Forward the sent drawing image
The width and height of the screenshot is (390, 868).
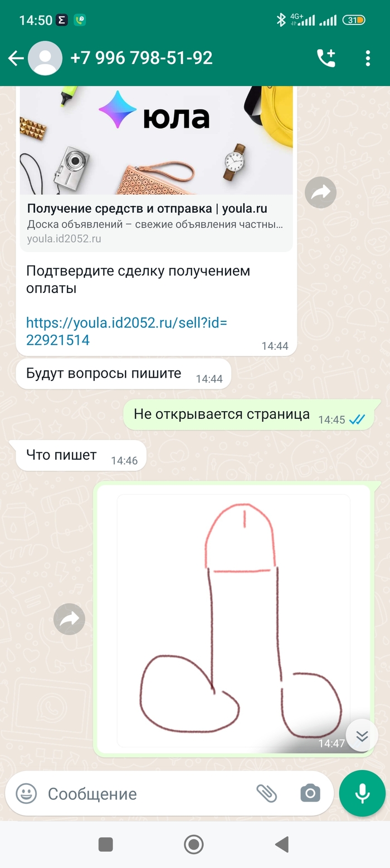69,619
